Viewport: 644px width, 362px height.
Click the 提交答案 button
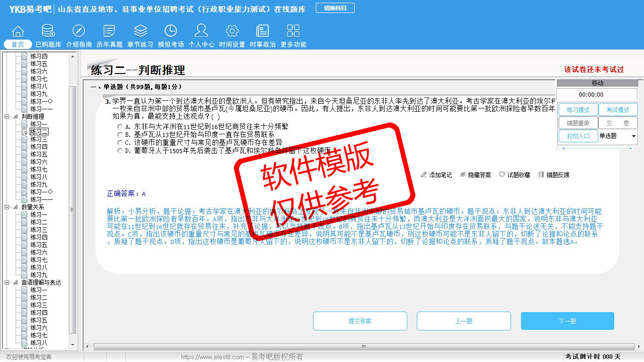[x=360, y=321]
